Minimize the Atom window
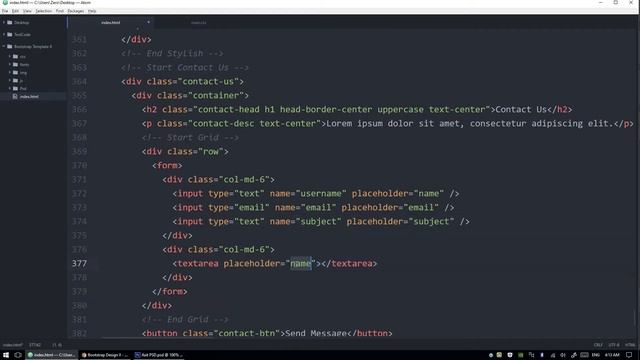 [x=600, y=2]
